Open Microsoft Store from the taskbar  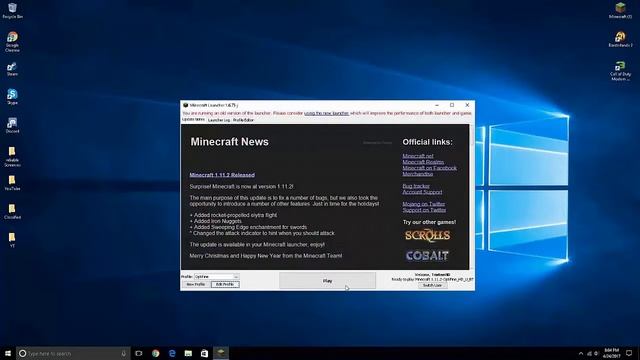coord(204,353)
